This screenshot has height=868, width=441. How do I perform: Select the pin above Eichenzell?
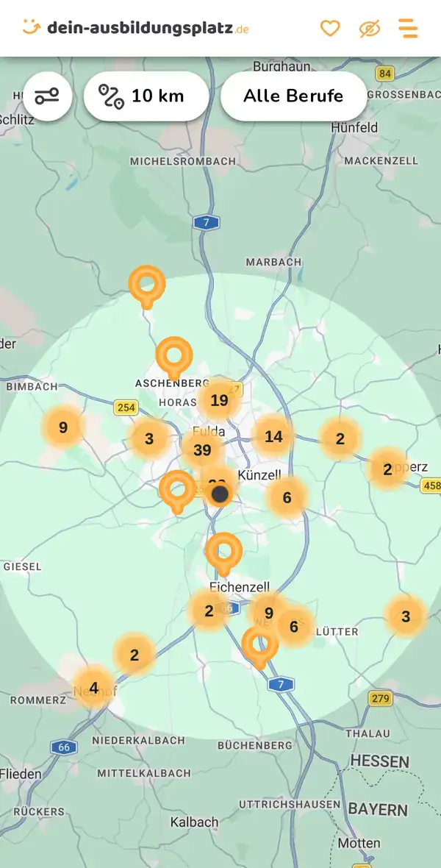(x=223, y=554)
